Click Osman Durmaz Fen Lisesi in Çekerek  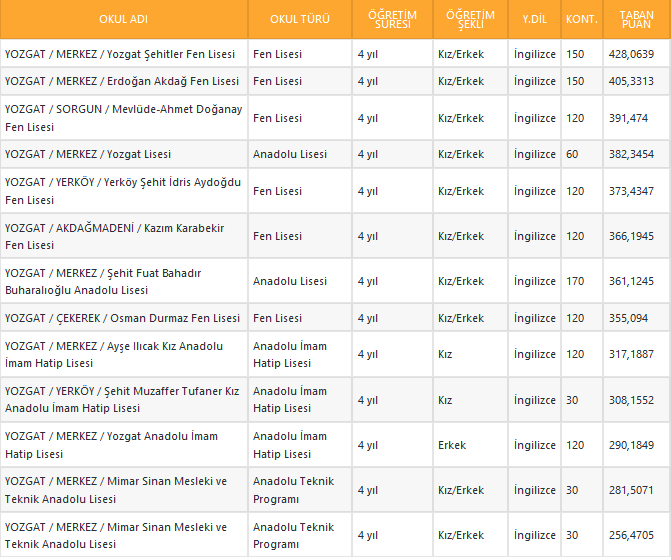point(122,318)
